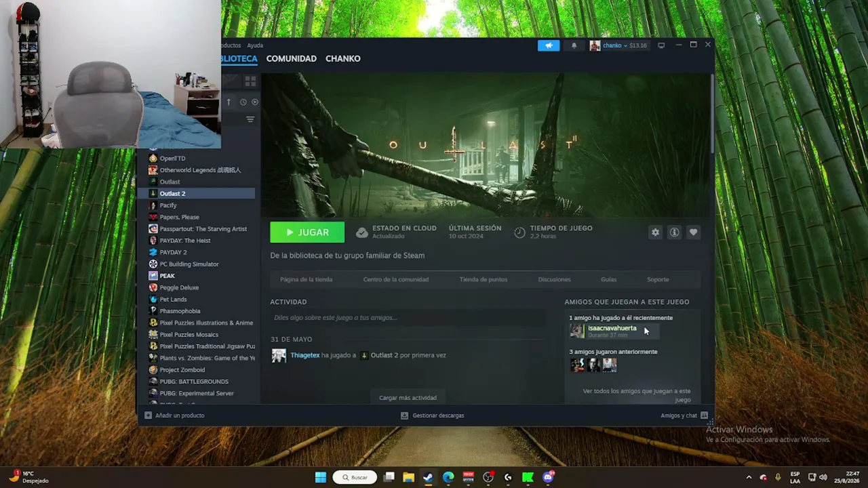Click isaacnavahuerta avatar
Screen dimensions: 868x488
577,331
